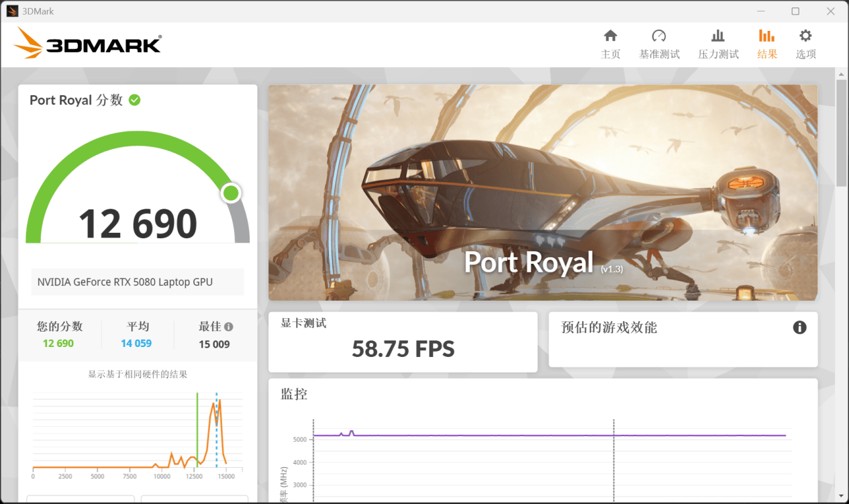This screenshot has height=504, width=849.
Task: Click the 最佳 score 15 009
Action: pos(214,344)
